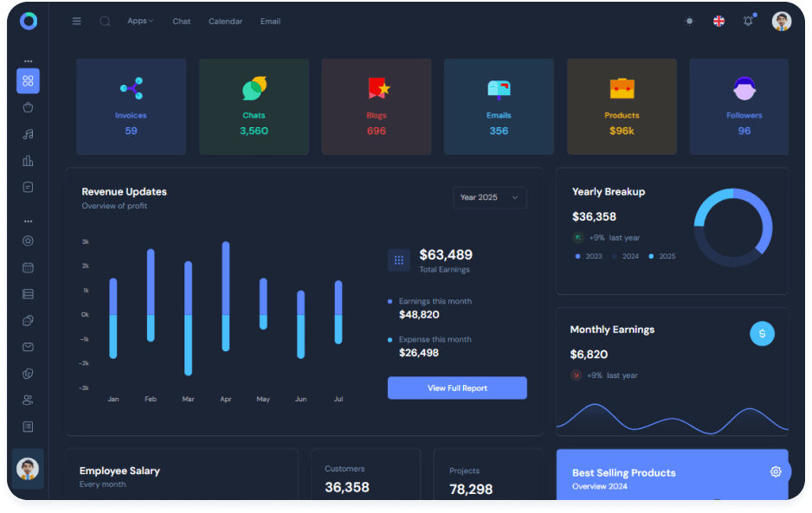The width and height of the screenshot is (812, 513).
Task: Expand the Apps dropdown menu
Action: pyautogui.click(x=140, y=21)
